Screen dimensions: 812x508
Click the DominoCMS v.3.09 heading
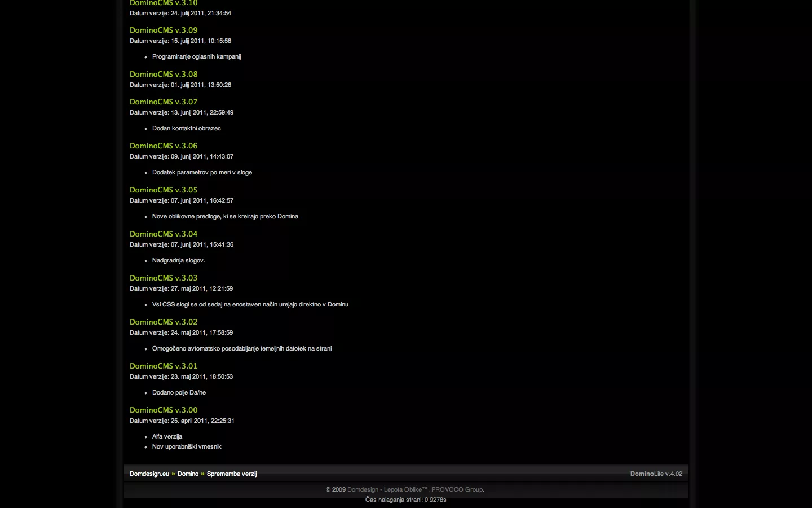pyautogui.click(x=164, y=30)
